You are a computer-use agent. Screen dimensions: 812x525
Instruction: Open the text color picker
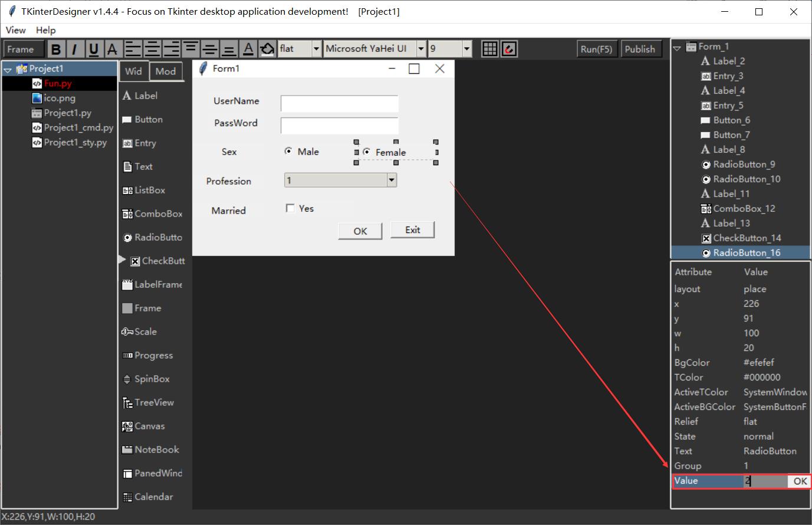(x=248, y=49)
